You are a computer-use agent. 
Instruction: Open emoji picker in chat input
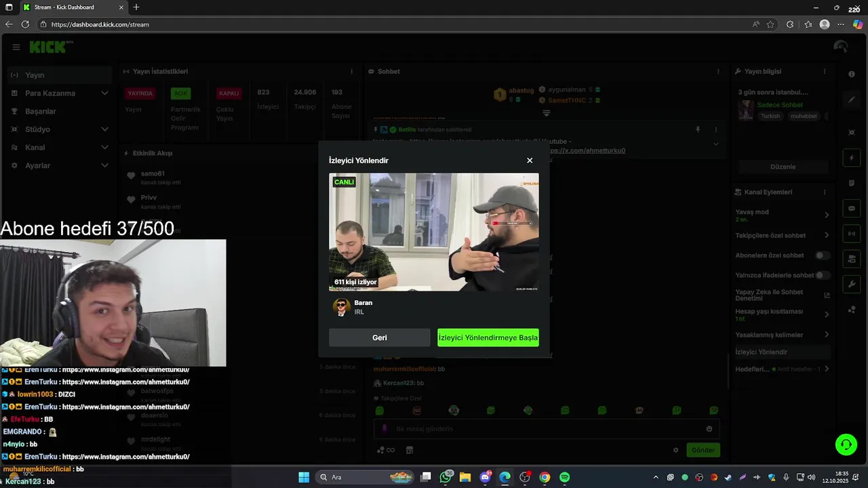click(x=709, y=429)
